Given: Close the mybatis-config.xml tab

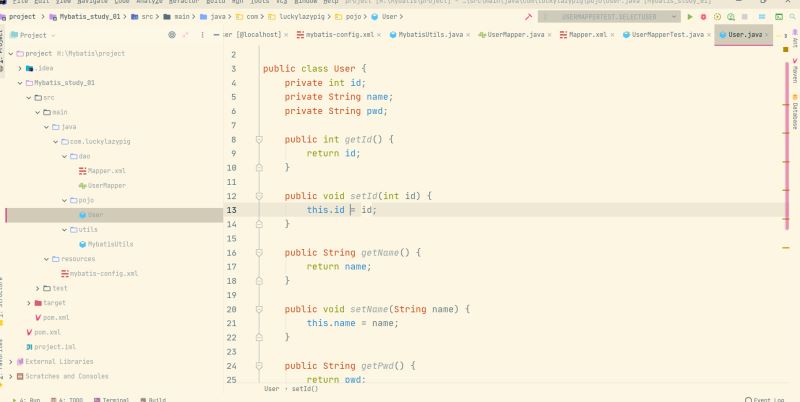Looking at the screenshot, I should [x=379, y=35].
